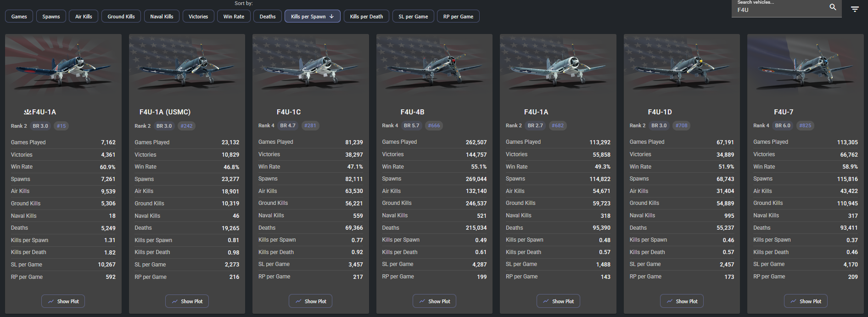Click the #825 rank badge

coord(805,125)
